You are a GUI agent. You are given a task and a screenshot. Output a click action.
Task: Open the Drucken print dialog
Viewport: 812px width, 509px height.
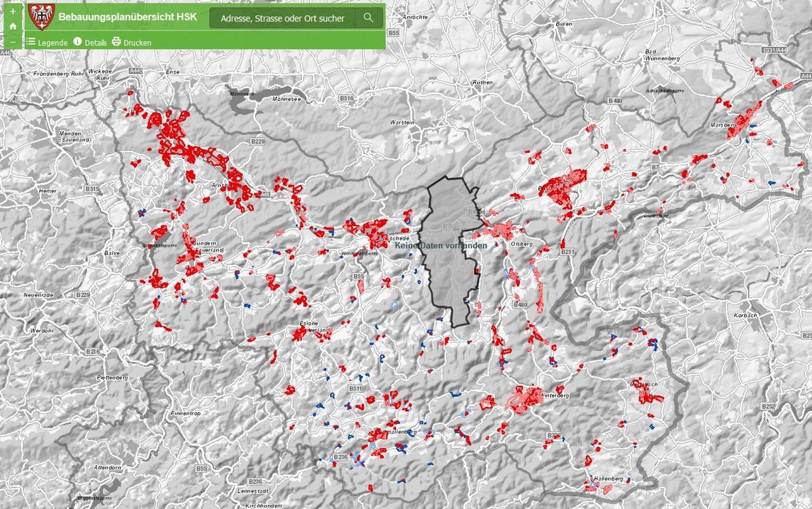pyautogui.click(x=137, y=43)
